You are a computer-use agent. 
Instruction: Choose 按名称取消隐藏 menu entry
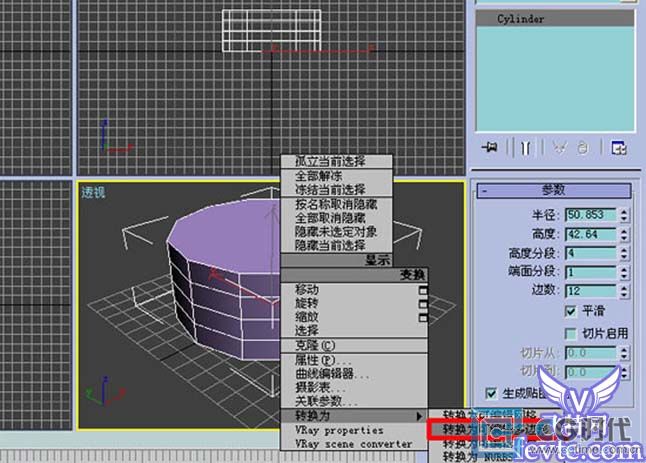pos(336,204)
